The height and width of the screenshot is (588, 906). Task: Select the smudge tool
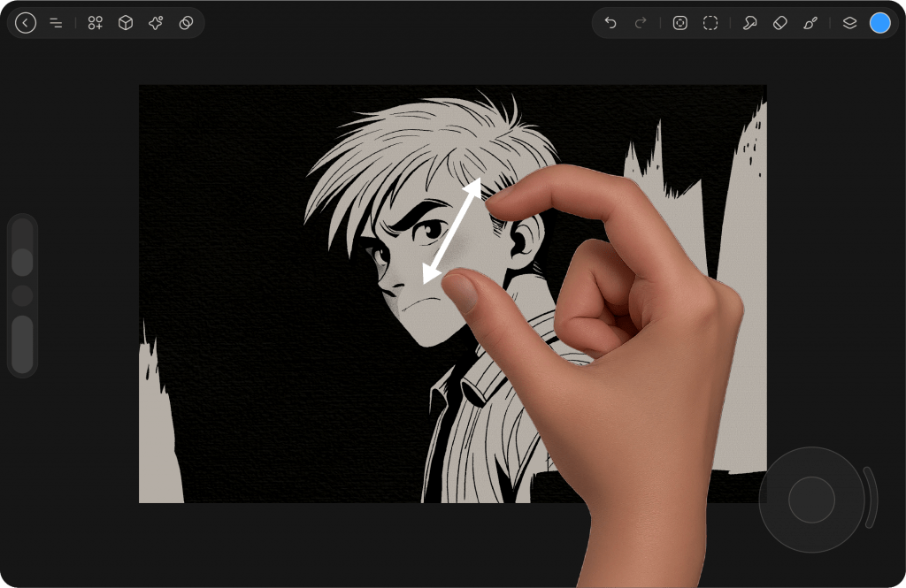(x=749, y=23)
